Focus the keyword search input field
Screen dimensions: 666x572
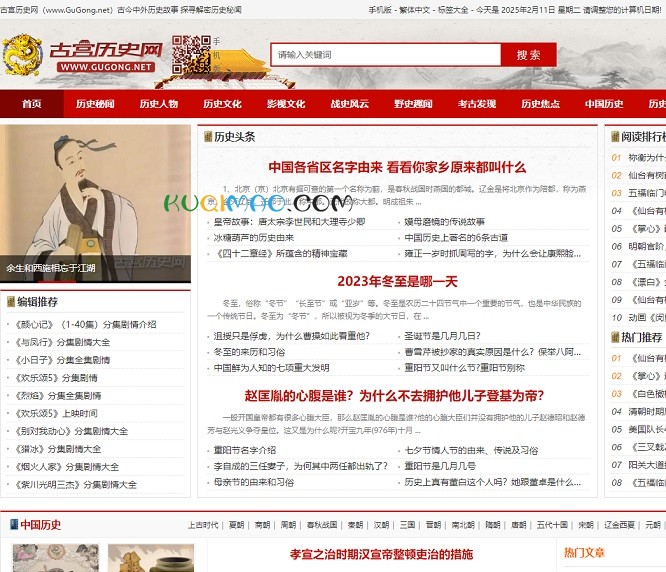[x=386, y=55]
